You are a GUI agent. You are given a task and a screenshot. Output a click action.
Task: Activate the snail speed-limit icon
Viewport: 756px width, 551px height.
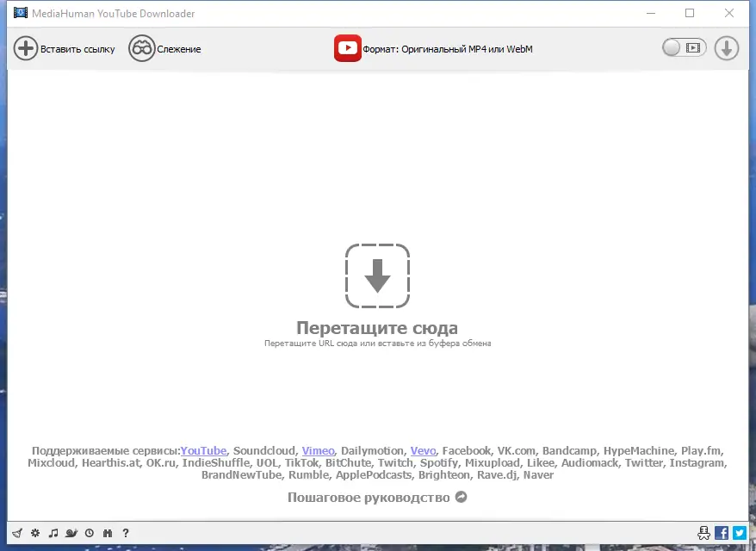pos(71,533)
